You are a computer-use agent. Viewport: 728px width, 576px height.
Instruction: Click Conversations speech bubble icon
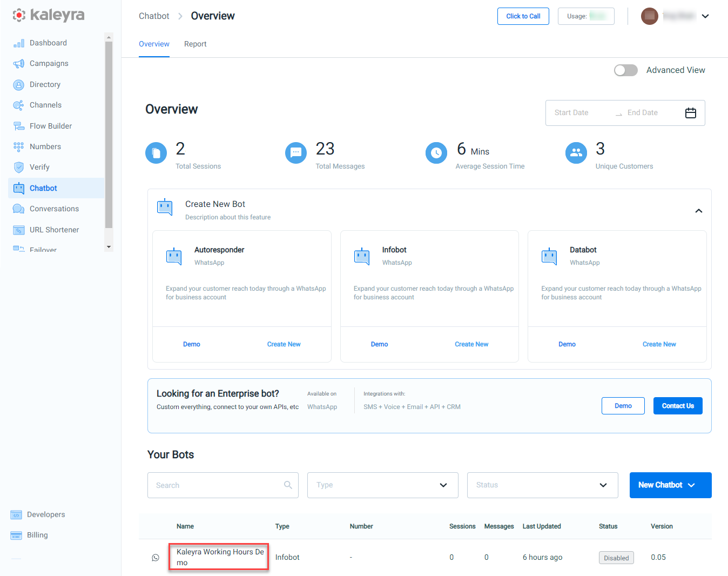point(19,209)
